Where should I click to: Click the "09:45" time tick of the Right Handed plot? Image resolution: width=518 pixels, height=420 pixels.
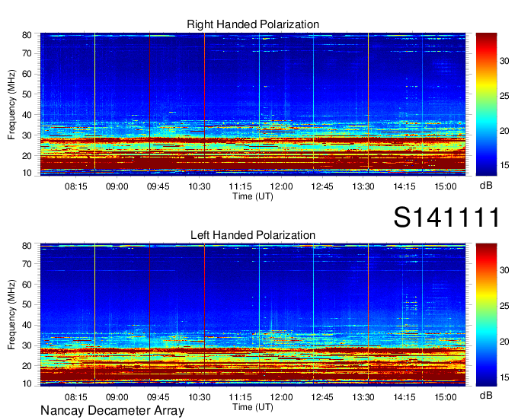(x=158, y=186)
